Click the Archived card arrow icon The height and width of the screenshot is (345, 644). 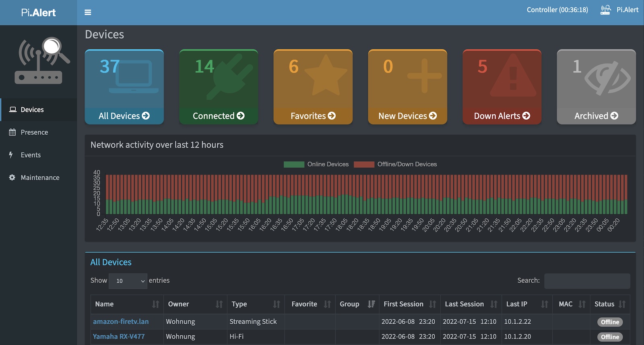[x=614, y=116]
